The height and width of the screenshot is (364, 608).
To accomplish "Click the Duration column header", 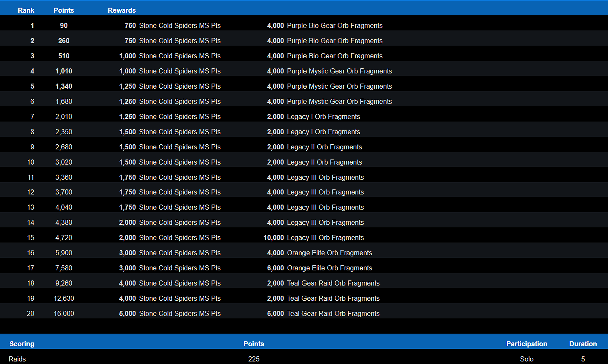I will pyautogui.click(x=583, y=344).
